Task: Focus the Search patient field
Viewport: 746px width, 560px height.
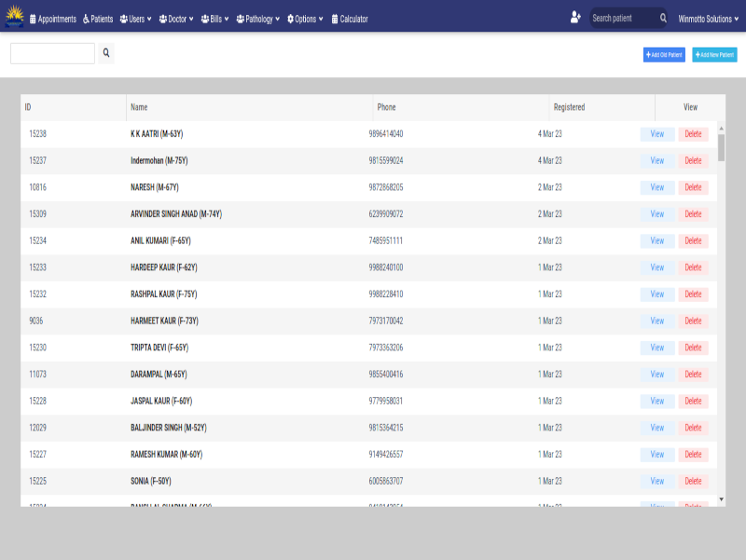Action: pyautogui.click(x=623, y=19)
